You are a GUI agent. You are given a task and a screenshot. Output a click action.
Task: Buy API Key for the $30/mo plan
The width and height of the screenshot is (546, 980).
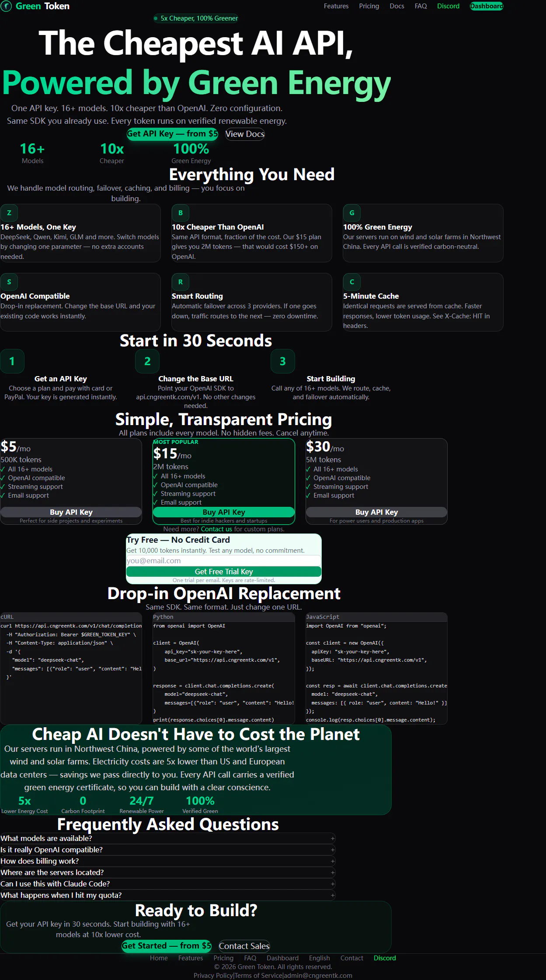[x=376, y=512]
